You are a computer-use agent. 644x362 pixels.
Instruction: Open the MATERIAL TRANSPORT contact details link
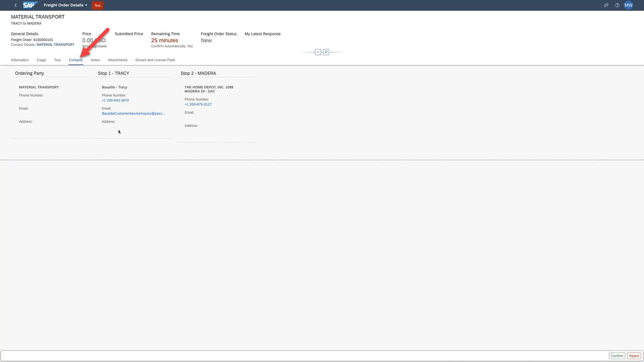[55, 45]
